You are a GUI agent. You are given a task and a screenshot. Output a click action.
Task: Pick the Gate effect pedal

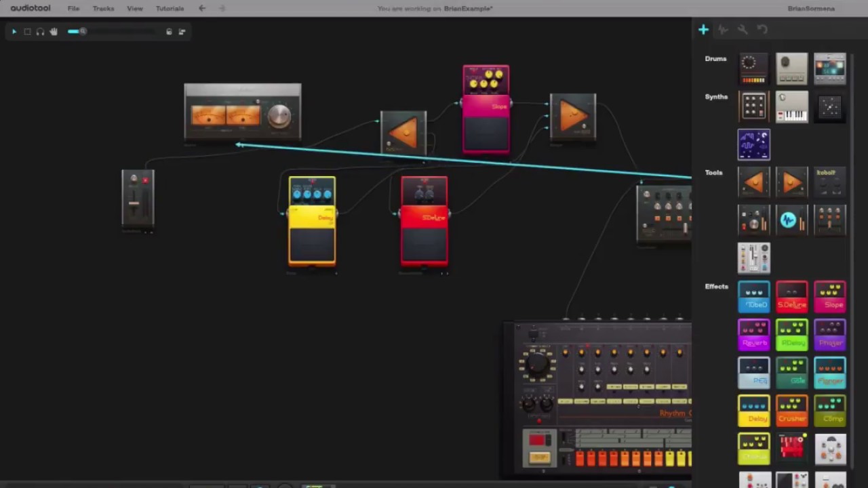click(791, 372)
